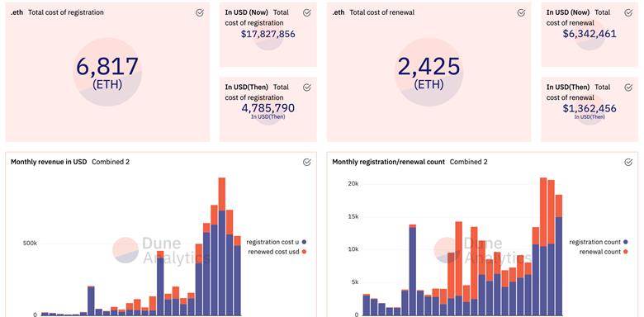Toggle the registration count legend dot
This screenshot has width=644, height=317.
tap(626, 242)
